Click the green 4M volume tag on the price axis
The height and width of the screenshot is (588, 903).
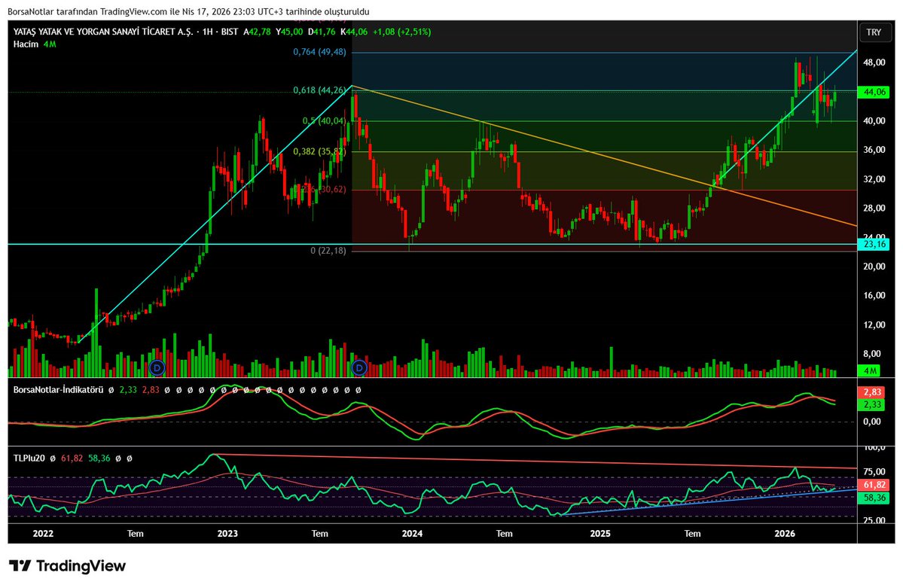point(870,371)
